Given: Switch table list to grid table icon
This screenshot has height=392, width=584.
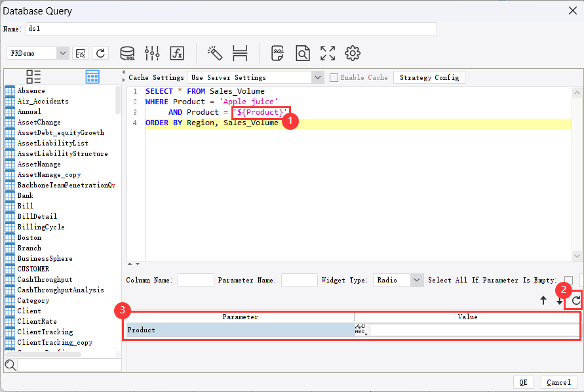Looking at the screenshot, I should tap(92, 77).
